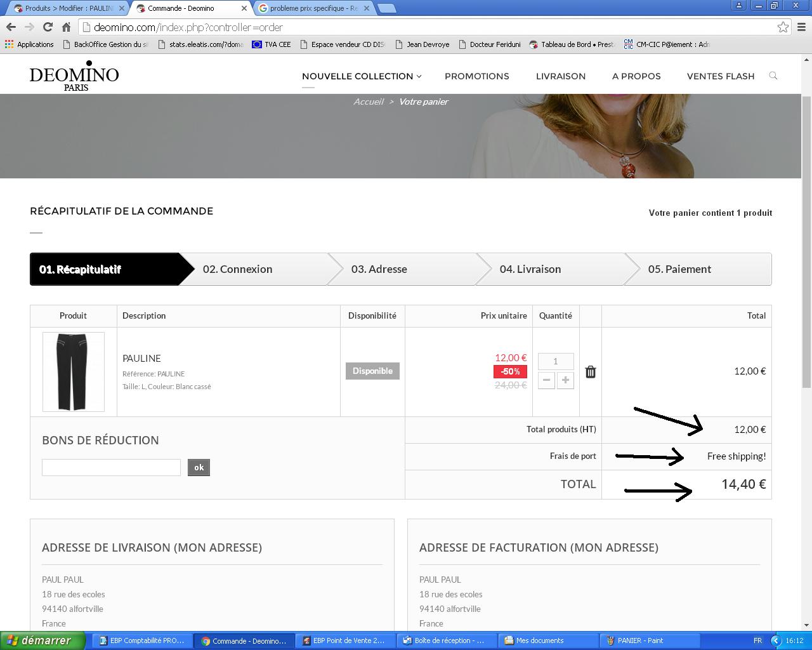This screenshot has width=812, height=650.
Task: Reload the page with the refresh icon
Action: 48,27
